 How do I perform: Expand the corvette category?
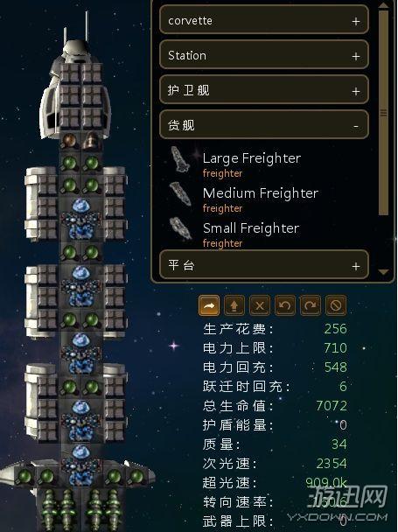[x=356, y=21]
